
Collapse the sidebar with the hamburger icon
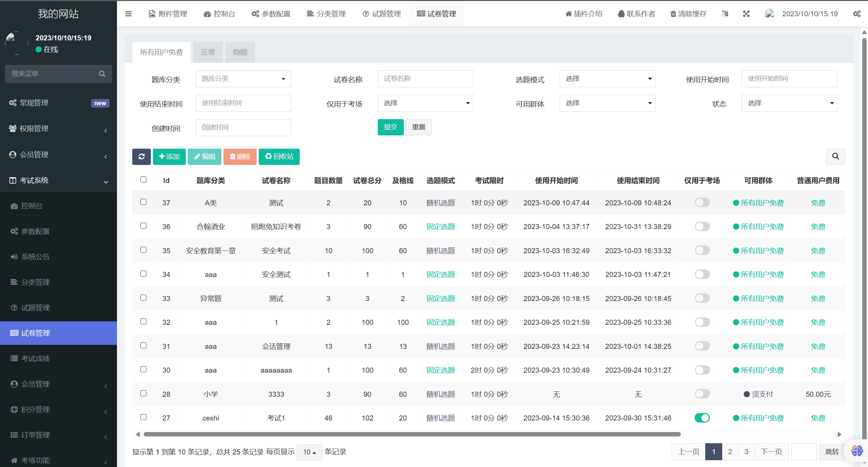[128, 14]
